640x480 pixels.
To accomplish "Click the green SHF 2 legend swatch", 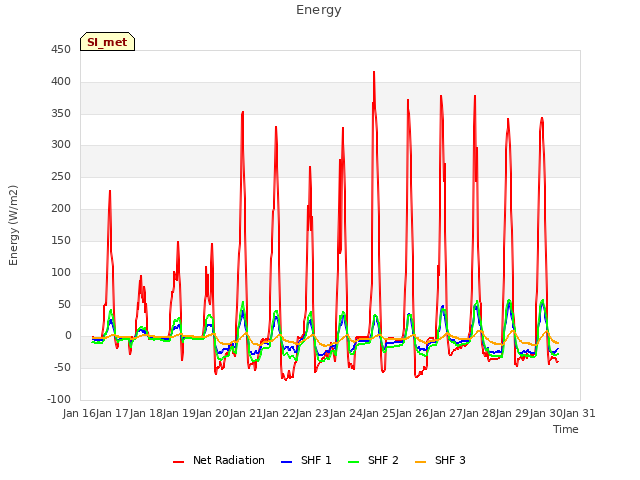I will click(353, 462).
